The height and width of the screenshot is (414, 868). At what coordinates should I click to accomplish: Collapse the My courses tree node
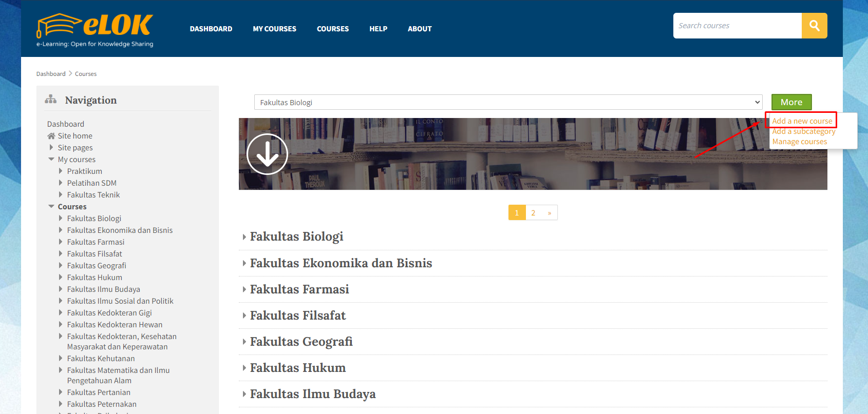(51, 160)
